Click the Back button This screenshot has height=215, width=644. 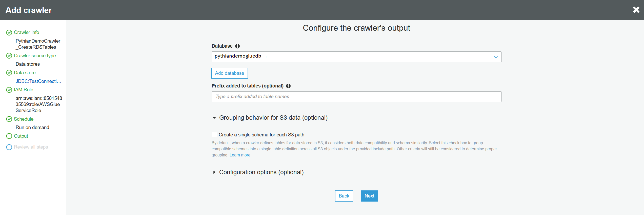pos(344,196)
